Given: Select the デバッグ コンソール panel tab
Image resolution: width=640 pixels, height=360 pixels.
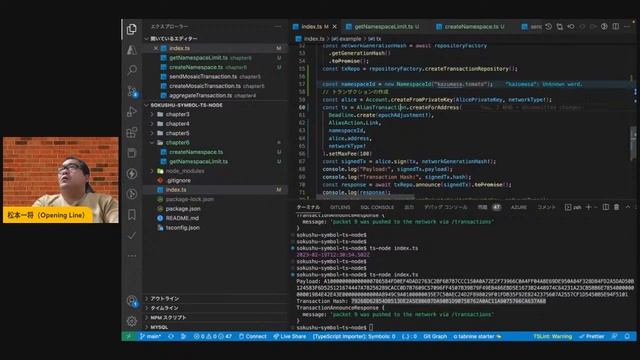Looking at the screenshot, I should (445, 207).
